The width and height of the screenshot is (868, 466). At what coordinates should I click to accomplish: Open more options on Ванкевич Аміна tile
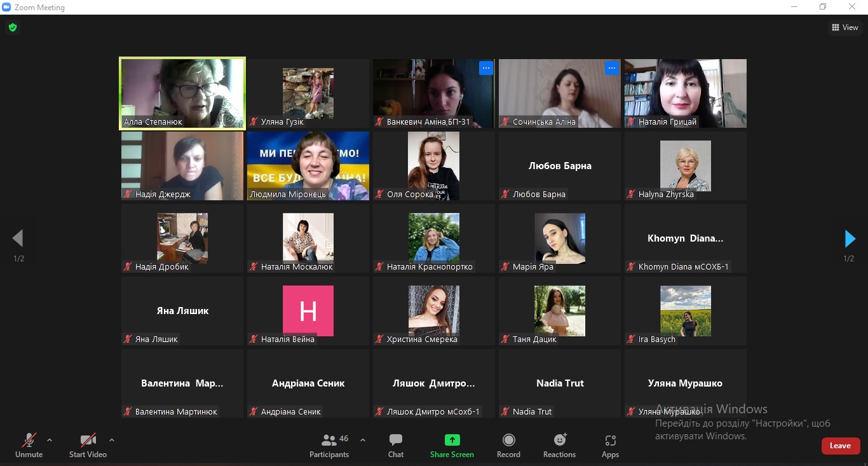point(485,68)
